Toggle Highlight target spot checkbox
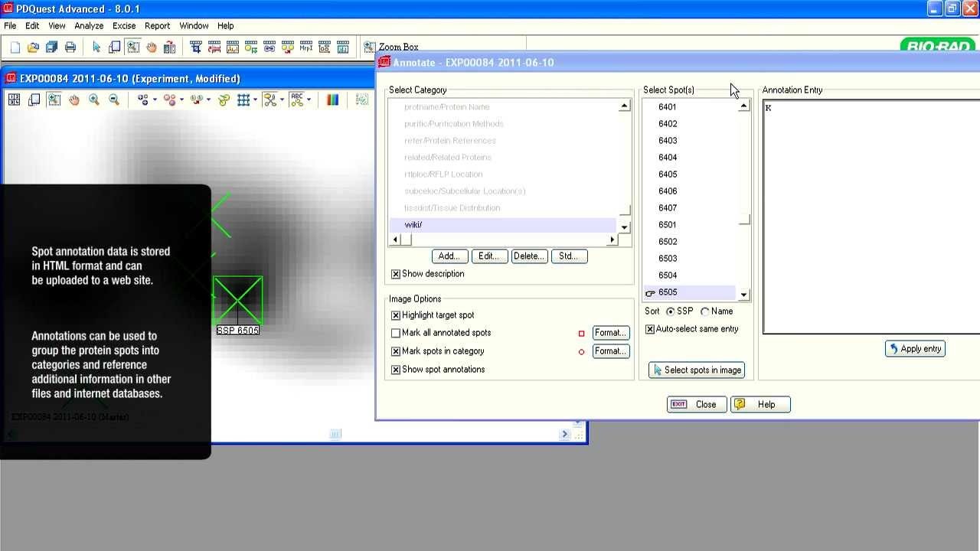 396,315
